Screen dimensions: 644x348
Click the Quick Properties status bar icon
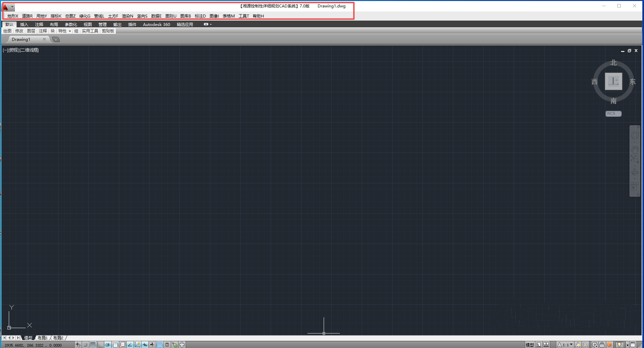coord(167,345)
